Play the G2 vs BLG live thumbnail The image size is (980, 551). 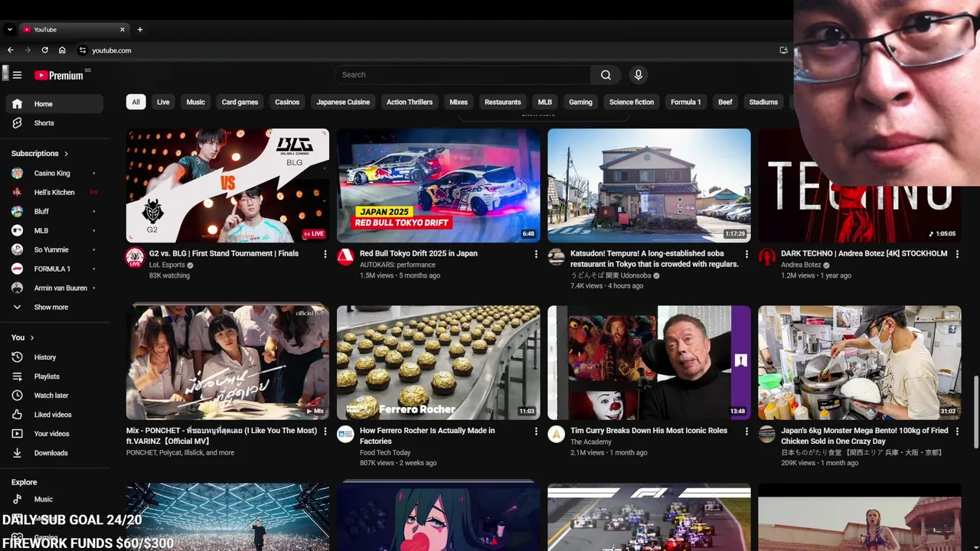[x=227, y=185]
